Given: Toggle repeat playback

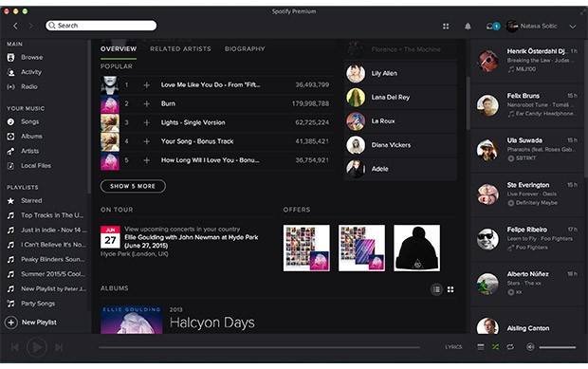Looking at the screenshot, I should point(510,347).
